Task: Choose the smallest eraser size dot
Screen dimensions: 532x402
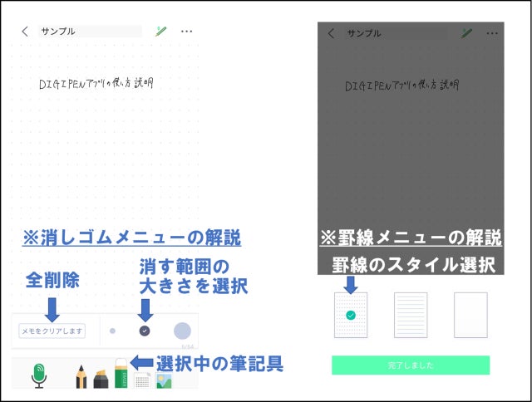Action: (112, 331)
